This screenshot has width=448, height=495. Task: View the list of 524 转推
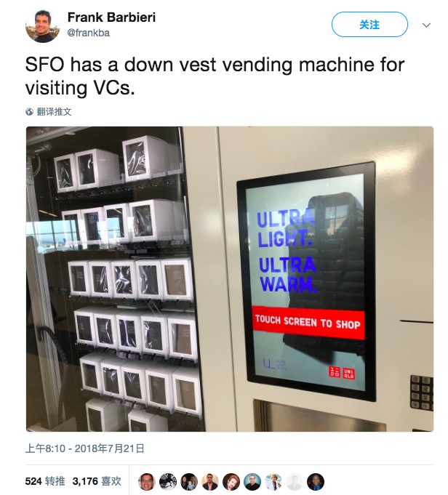click(x=45, y=481)
